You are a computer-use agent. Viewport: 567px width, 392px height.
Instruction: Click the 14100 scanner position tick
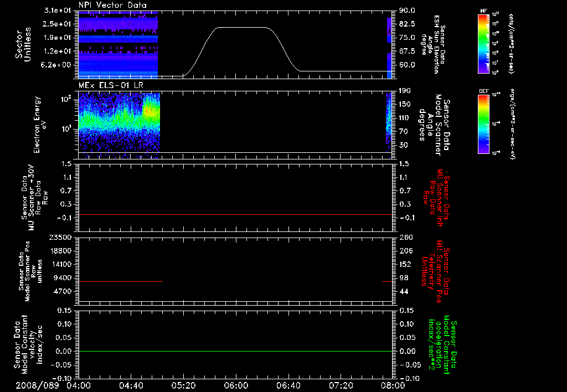(x=60, y=264)
